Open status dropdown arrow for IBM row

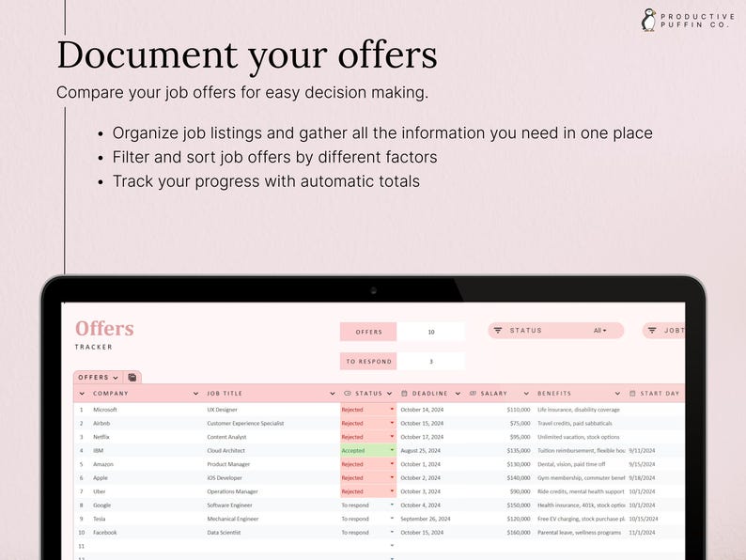(392, 450)
